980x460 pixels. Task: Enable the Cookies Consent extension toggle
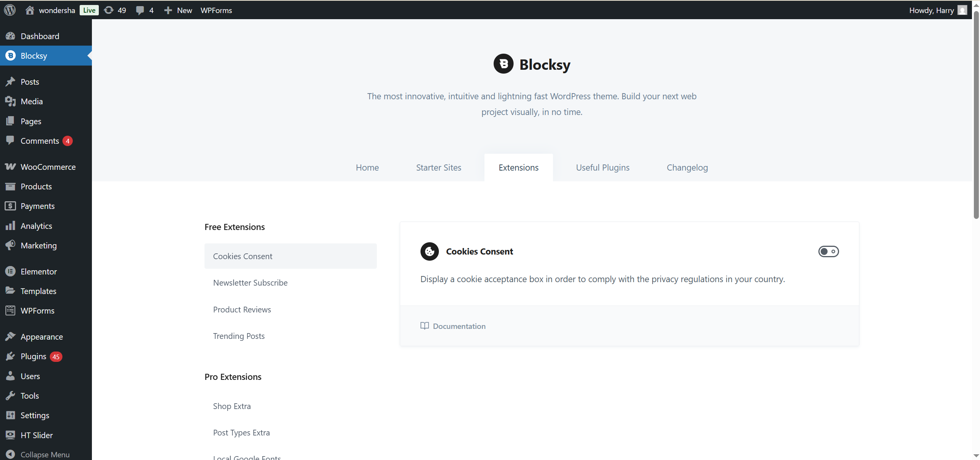(x=828, y=251)
